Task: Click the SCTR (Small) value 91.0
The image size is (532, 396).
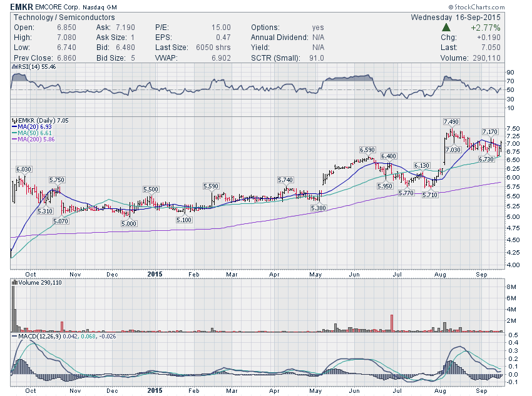Action: 316,58
